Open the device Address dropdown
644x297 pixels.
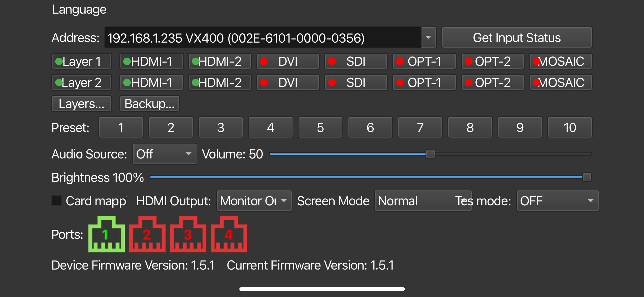(x=428, y=37)
